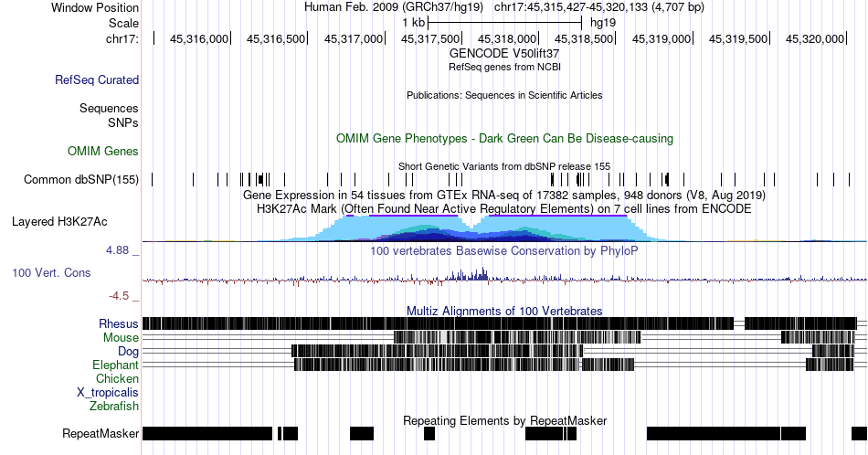
Task: Click the 45,316,000 ruler position
Action: coord(199,38)
